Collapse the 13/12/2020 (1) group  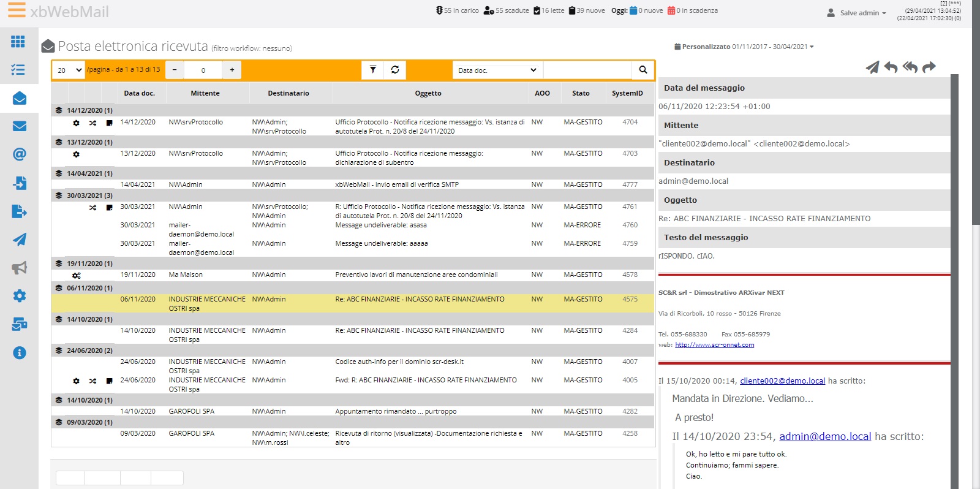tap(59, 142)
